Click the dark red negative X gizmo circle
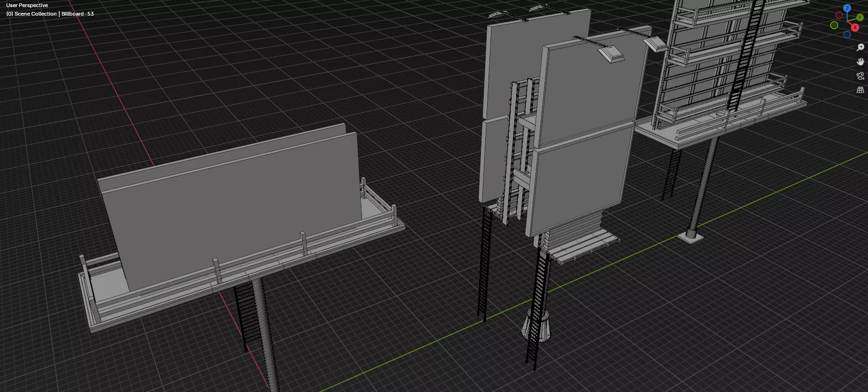 pos(839,15)
